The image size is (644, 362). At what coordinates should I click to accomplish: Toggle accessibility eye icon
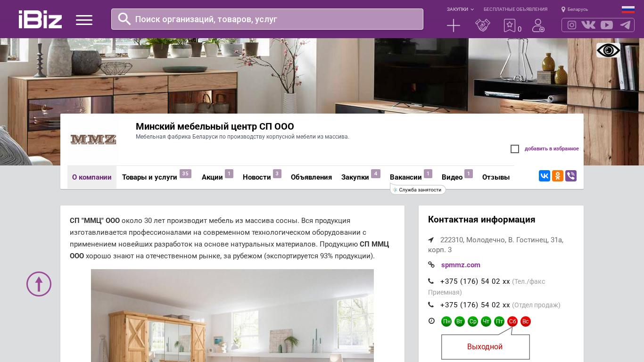[608, 50]
